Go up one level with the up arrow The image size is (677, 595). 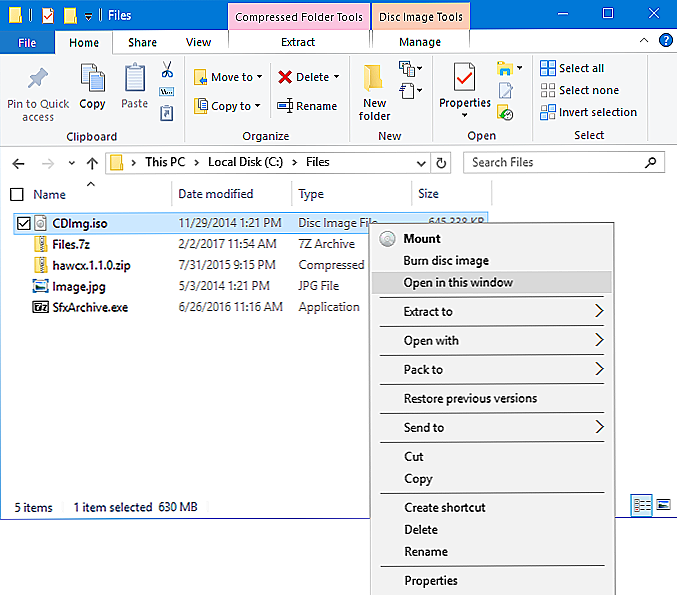[92, 162]
